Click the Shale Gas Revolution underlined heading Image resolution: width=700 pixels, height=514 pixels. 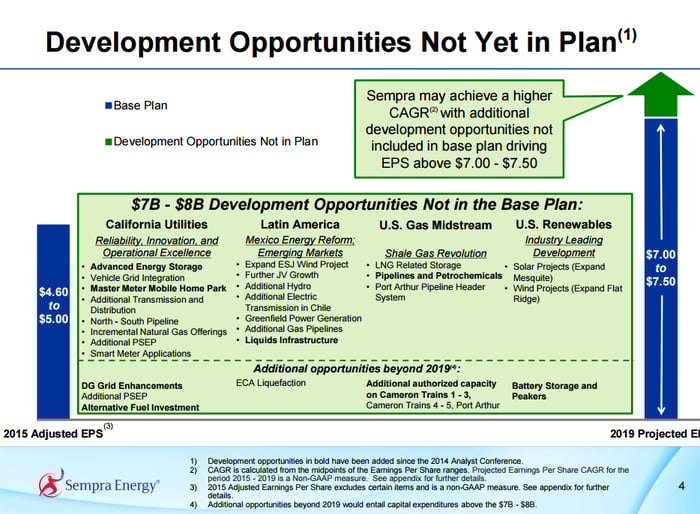click(x=435, y=254)
